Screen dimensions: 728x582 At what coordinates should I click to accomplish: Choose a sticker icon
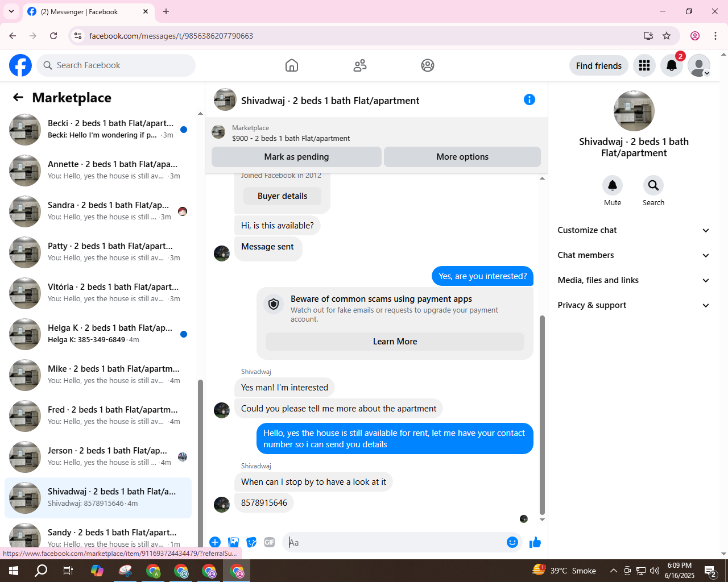(x=251, y=542)
